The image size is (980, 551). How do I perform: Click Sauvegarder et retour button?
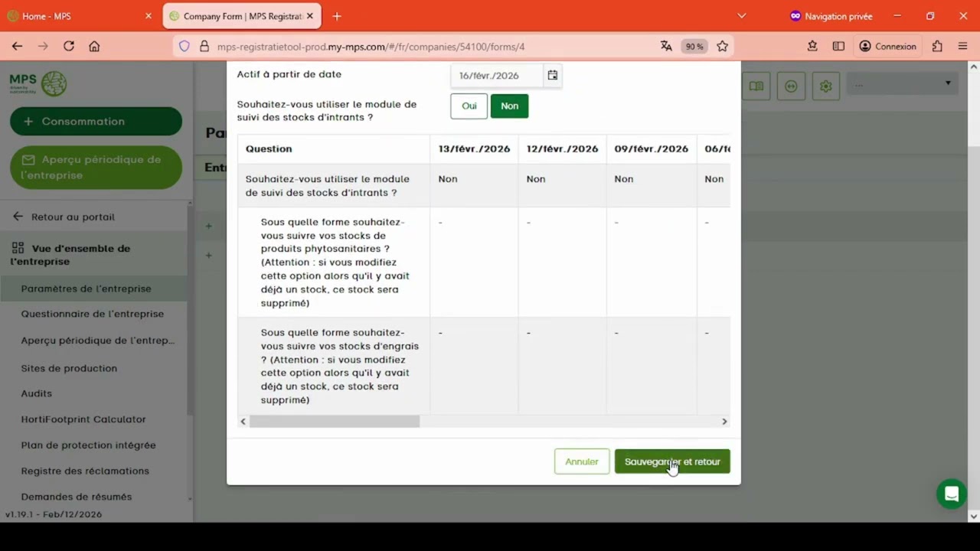pos(672,461)
